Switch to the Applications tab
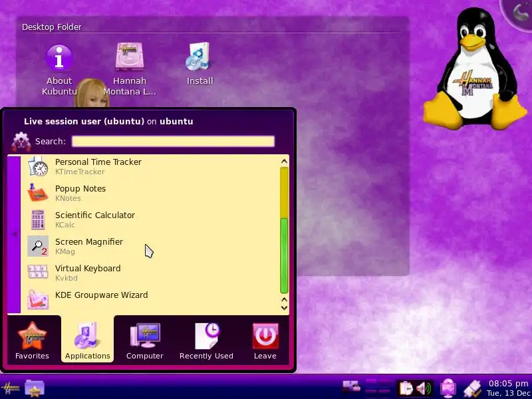The height and width of the screenshot is (399, 532). [x=88, y=340]
